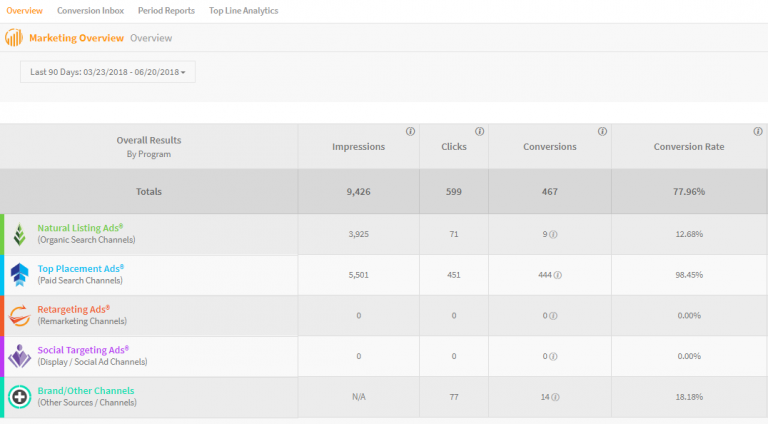Open the Period Reports tab
The width and height of the screenshot is (768, 424).
pyautogui.click(x=166, y=11)
